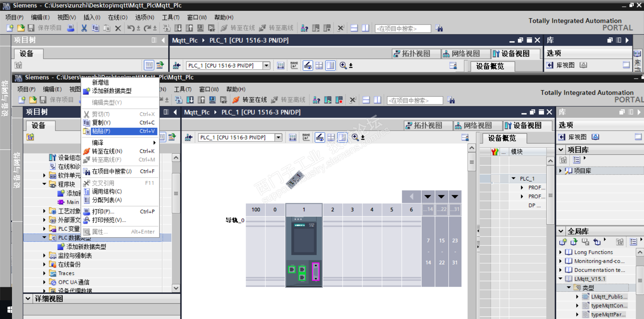
Task: Open the PLC_1 device dropdown in the front window
Action: point(279,137)
